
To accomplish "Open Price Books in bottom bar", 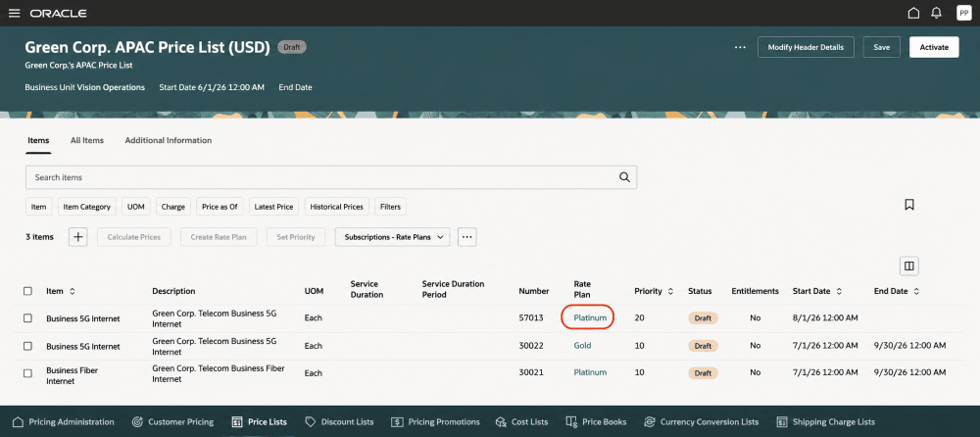I will coord(596,422).
